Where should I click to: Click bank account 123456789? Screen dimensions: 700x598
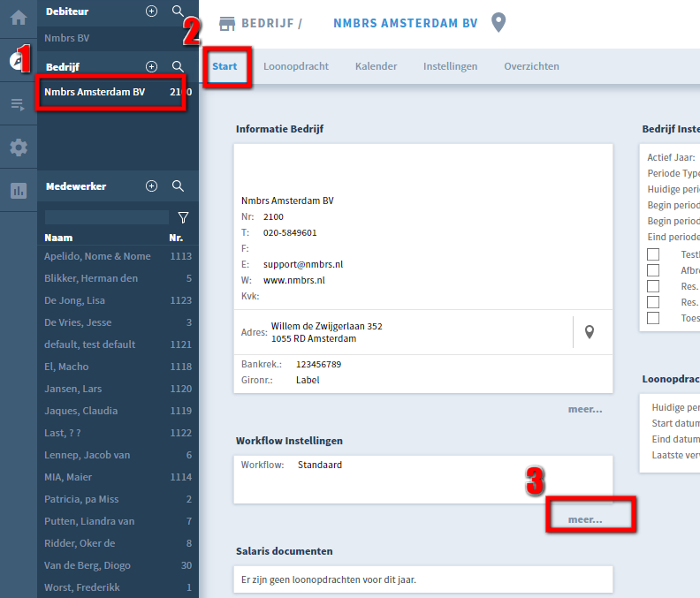coord(318,365)
